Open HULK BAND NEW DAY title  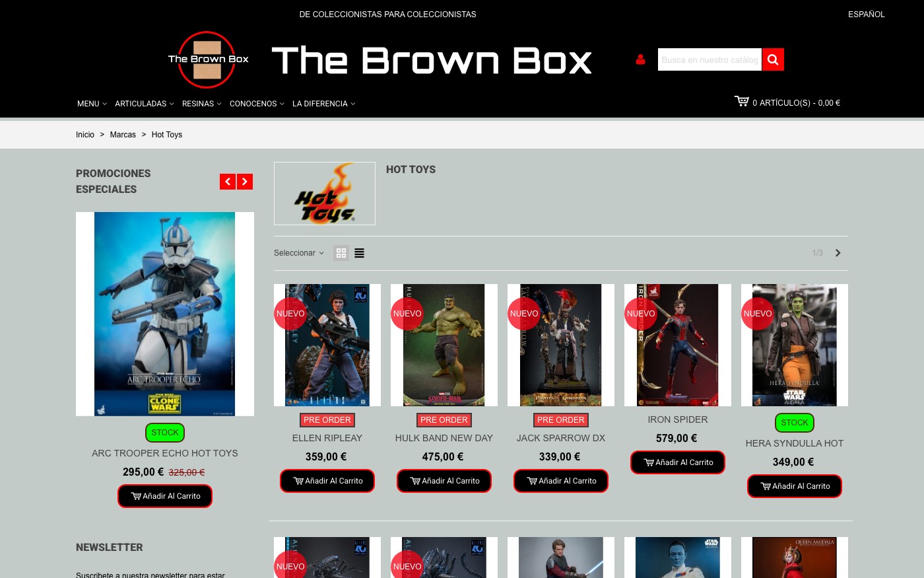coord(444,438)
